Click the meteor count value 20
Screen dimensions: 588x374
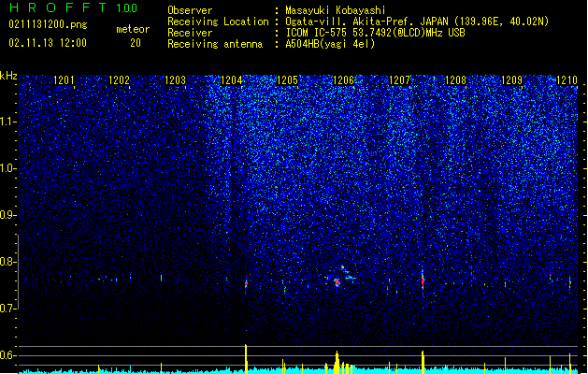pos(136,43)
